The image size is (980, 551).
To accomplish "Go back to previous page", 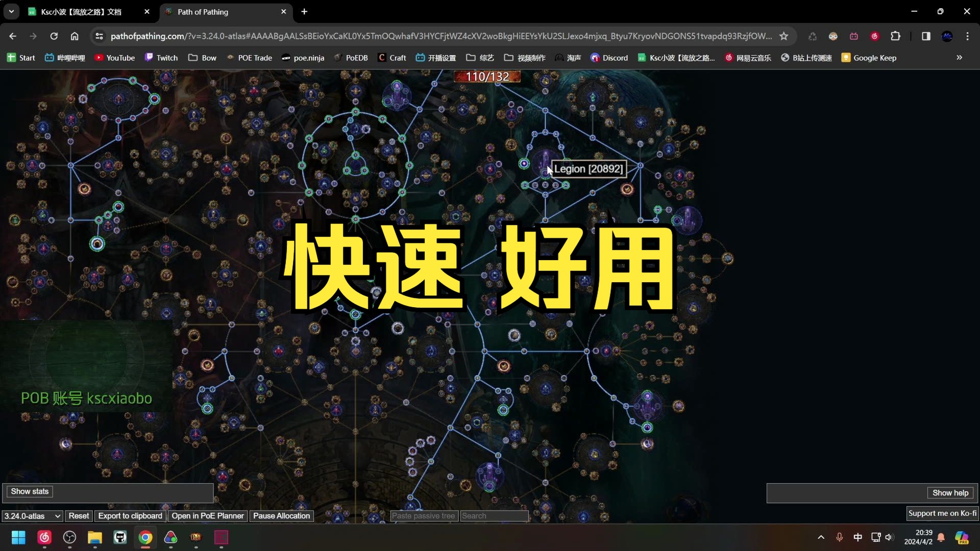I will tap(13, 36).
